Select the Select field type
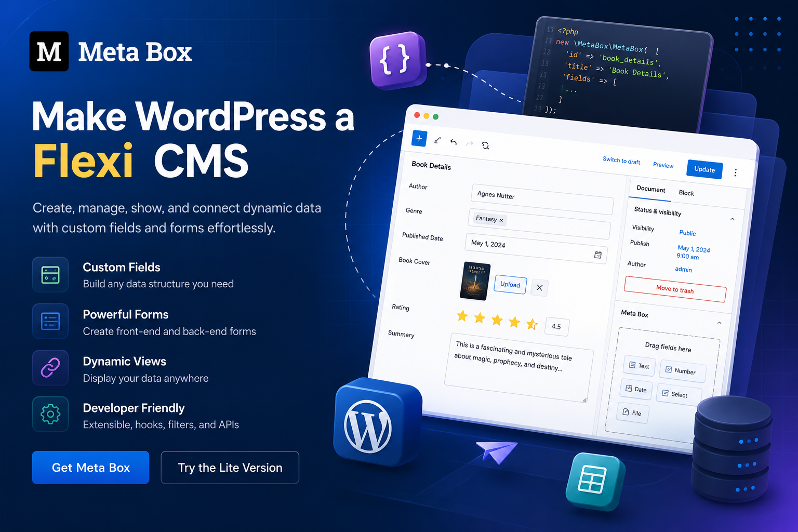Viewport: 798px width, 532px height. (x=680, y=394)
